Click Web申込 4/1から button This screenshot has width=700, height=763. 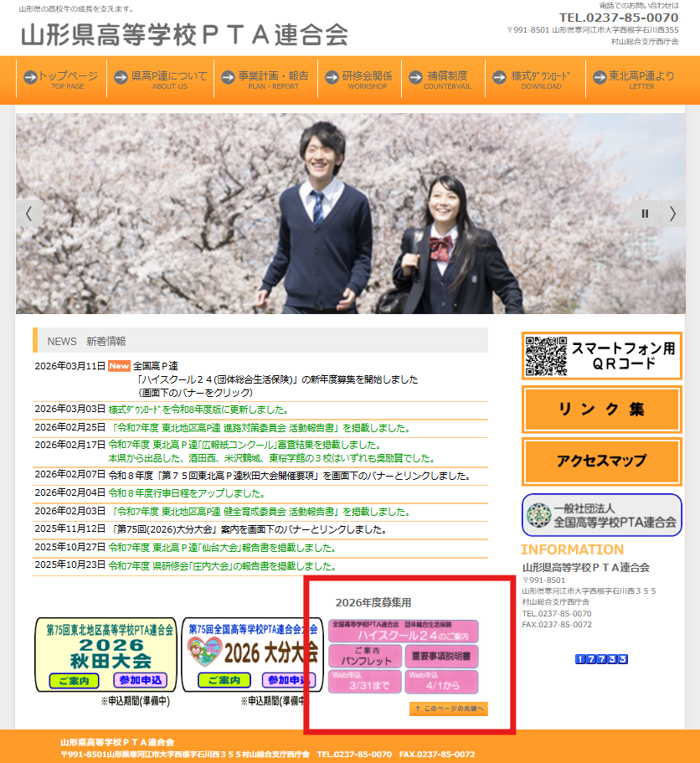[442, 681]
